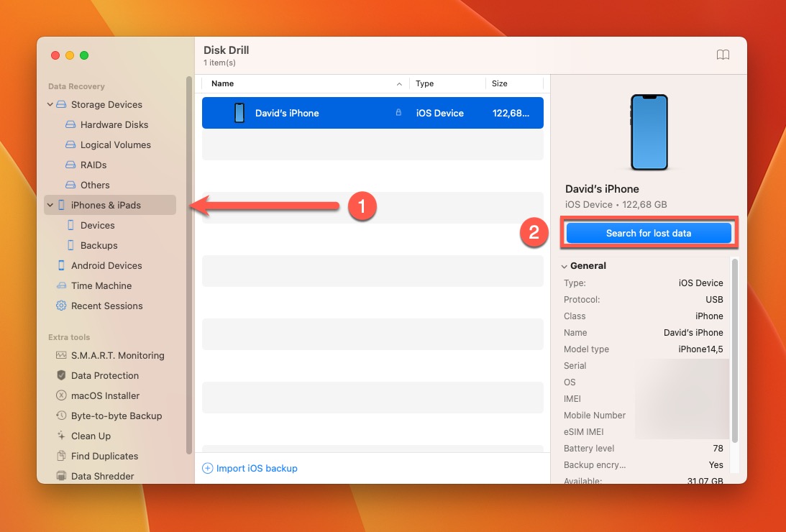Click the macOS Installer circle-X icon
This screenshot has width=786, height=532.
tap(61, 395)
